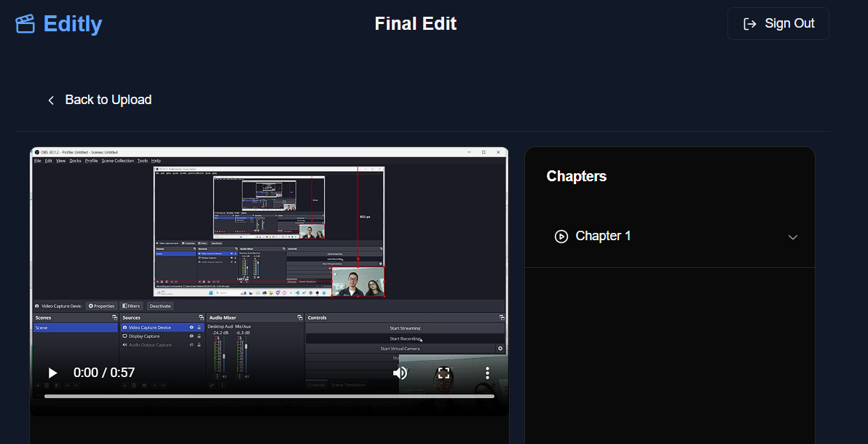This screenshot has width=868, height=444.
Task: Click the Editly brand name text
Action: pyautogui.click(x=73, y=24)
